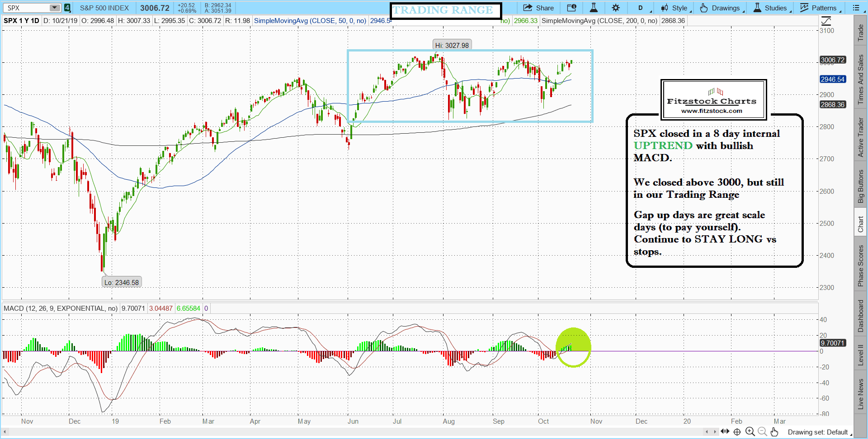Open chart settings gear icon

(x=616, y=8)
